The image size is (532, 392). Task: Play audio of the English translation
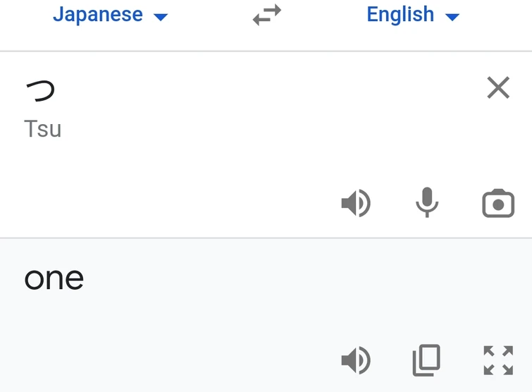(356, 361)
